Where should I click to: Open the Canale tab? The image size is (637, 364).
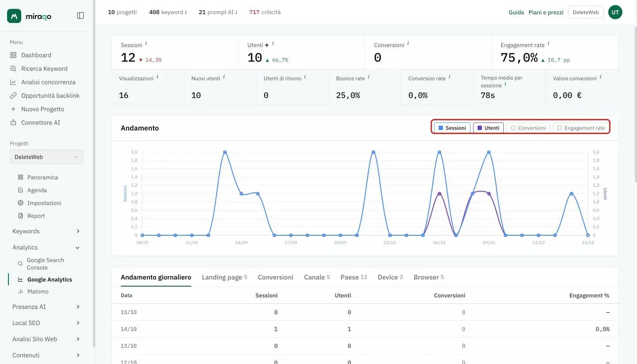[x=317, y=277]
